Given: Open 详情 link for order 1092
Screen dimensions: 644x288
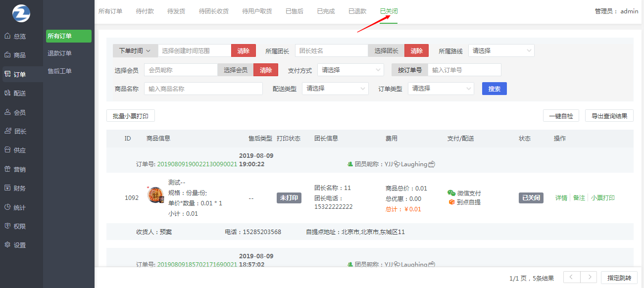Looking at the screenshot, I should point(561,198).
